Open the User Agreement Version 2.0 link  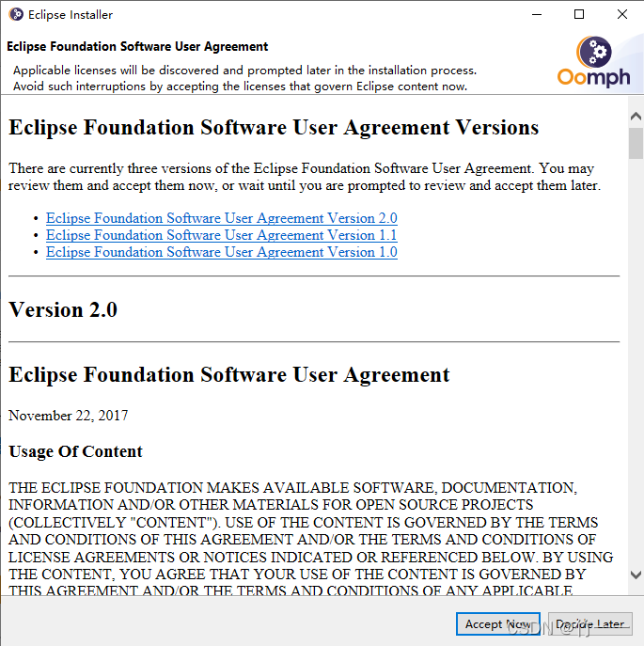222,218
